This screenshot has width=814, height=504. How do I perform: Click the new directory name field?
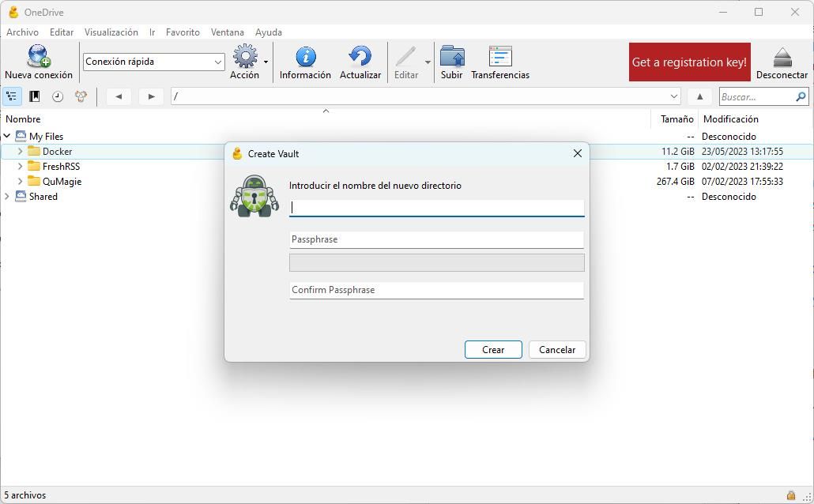tap(436, 208)
